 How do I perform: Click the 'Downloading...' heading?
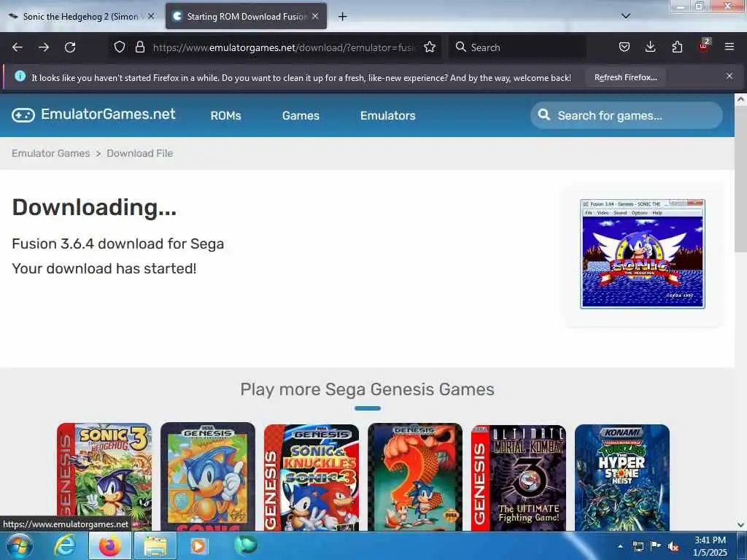(94, 208)
